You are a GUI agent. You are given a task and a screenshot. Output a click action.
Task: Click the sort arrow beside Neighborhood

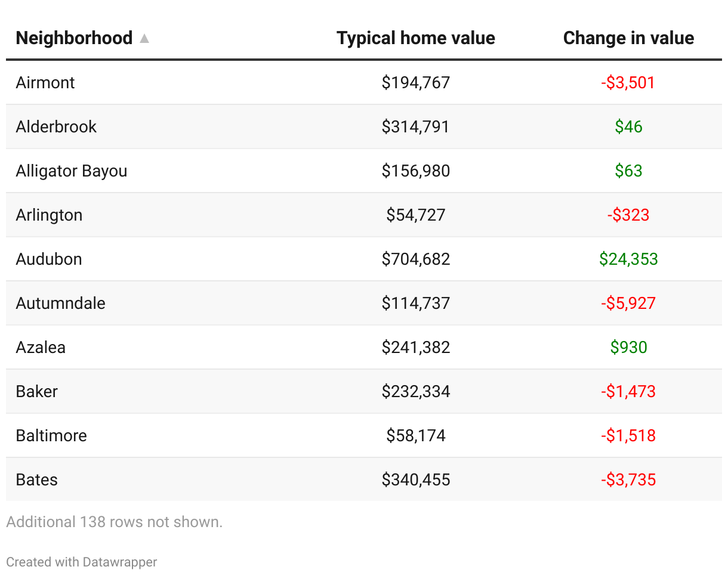(x=144, y=39)
